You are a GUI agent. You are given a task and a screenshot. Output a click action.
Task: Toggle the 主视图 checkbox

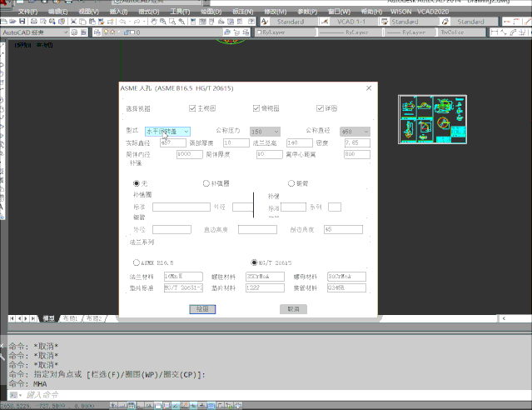coord(192,108)
